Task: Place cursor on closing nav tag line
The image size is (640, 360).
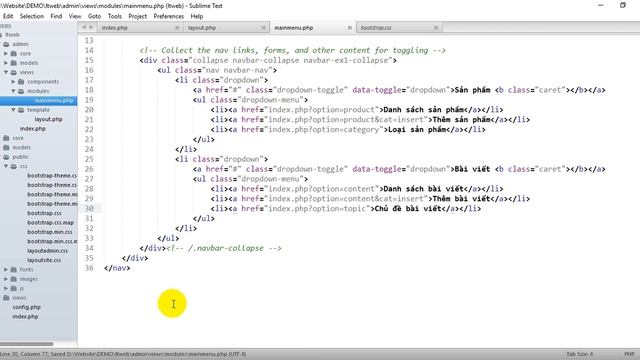Action: [117, 268]
